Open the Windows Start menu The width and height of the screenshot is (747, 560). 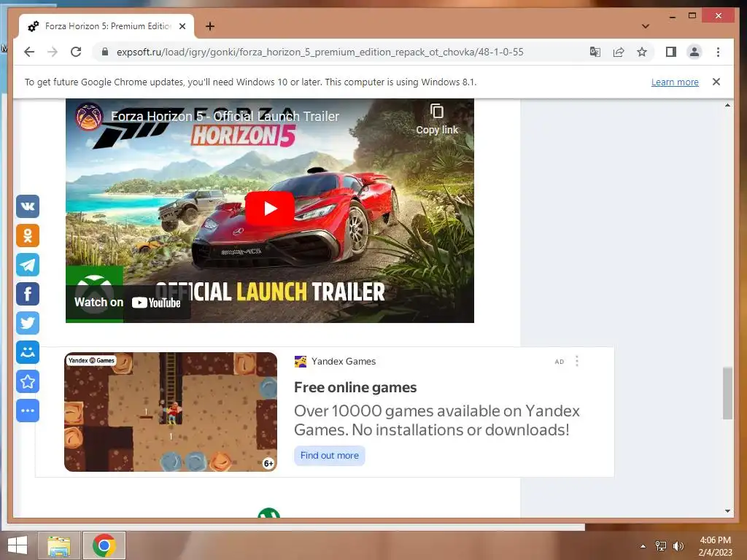tap(18, 545)
